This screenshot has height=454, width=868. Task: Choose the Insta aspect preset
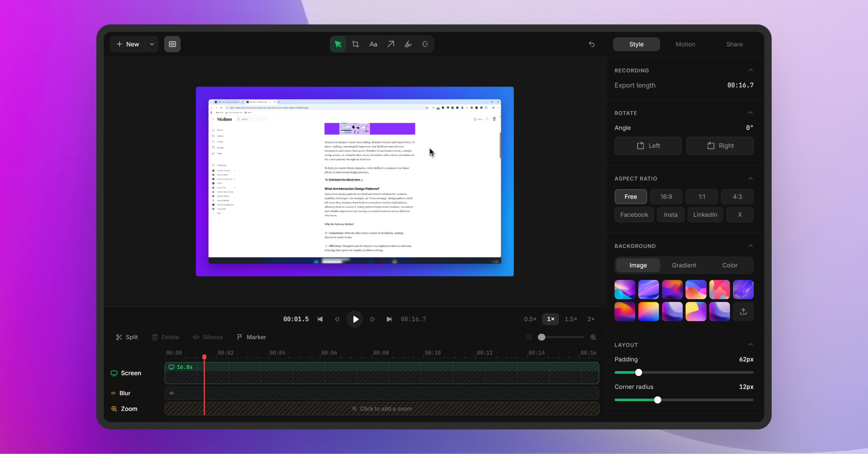coord(671,215)
